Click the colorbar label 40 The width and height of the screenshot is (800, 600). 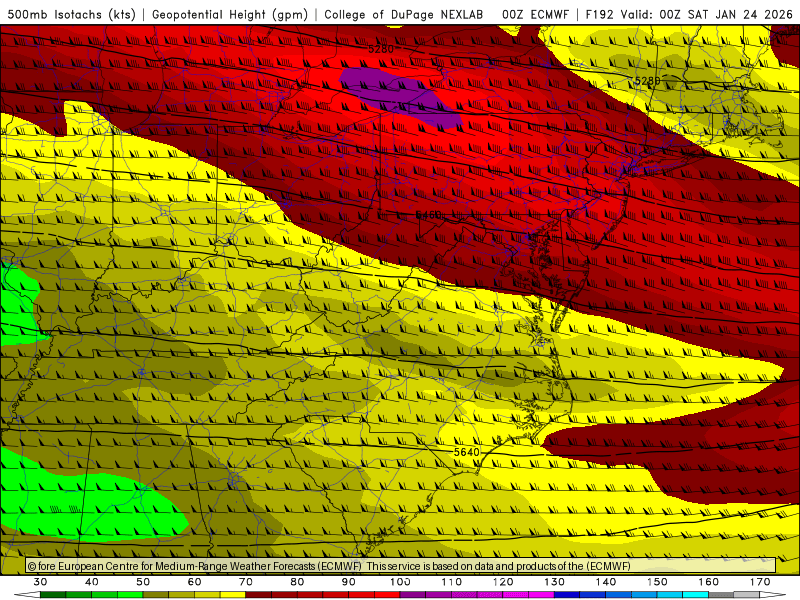click(x=92, y=582)
